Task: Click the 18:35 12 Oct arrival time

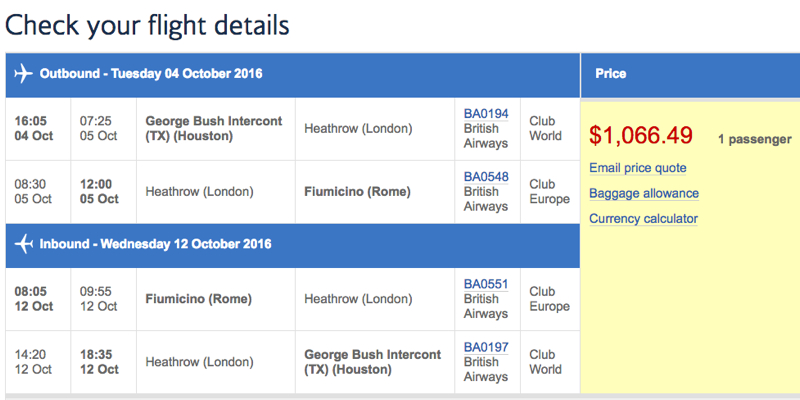Action: coord(99,362)
